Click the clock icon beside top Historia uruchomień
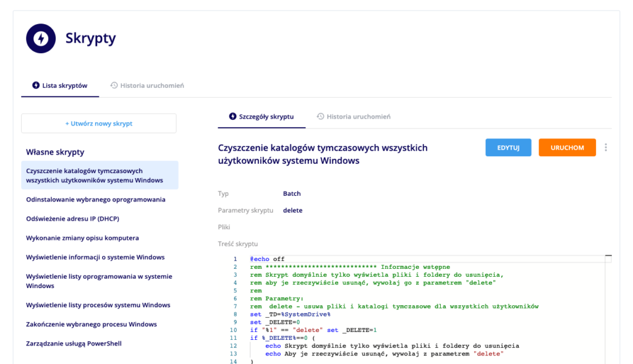Viewport: 633px width, 364px height. pos(114,85)
